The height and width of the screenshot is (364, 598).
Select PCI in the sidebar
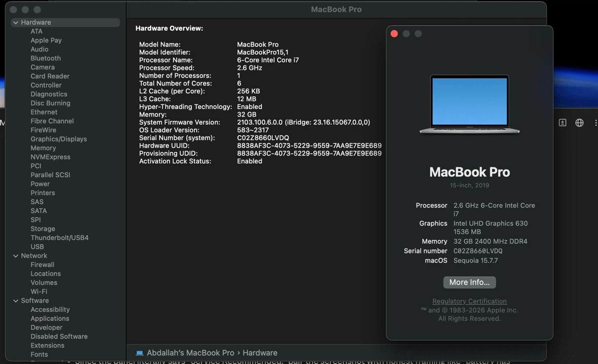click(x=36, y=166)
